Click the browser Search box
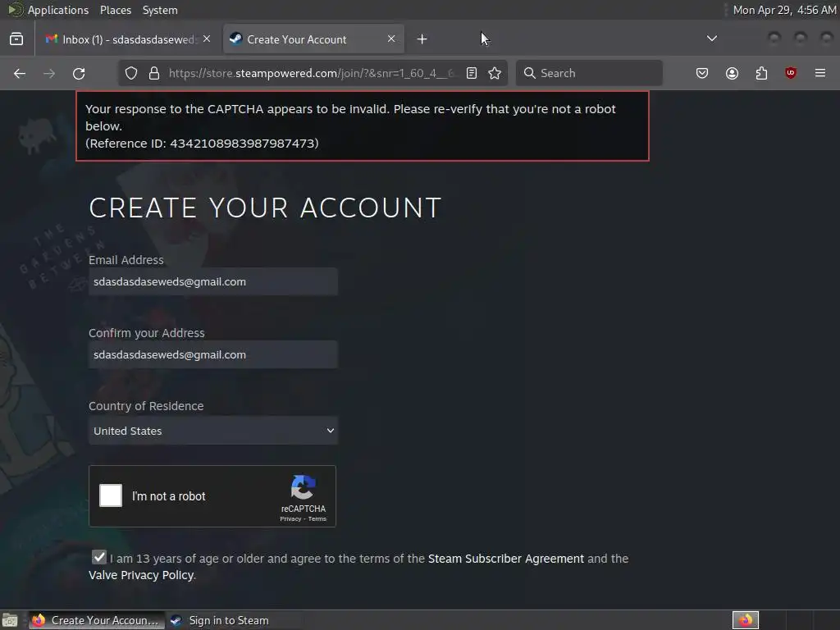Screen dimensions: 840x630 [x=589, y=73]
